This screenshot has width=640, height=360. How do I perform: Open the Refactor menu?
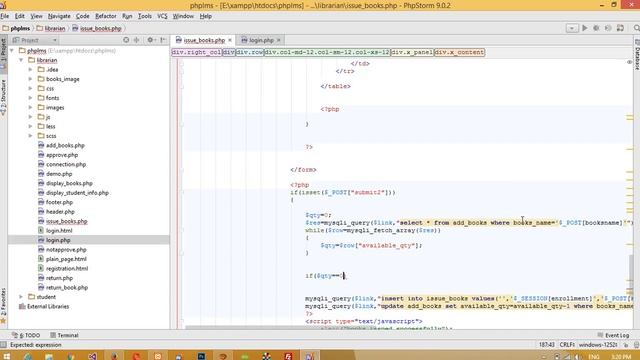(106, 16)
